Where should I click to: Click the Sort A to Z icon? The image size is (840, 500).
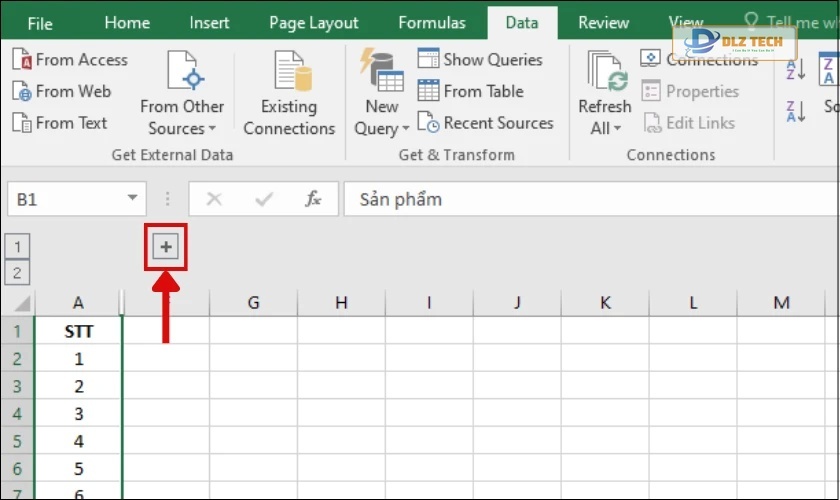(x=796, y=69)
